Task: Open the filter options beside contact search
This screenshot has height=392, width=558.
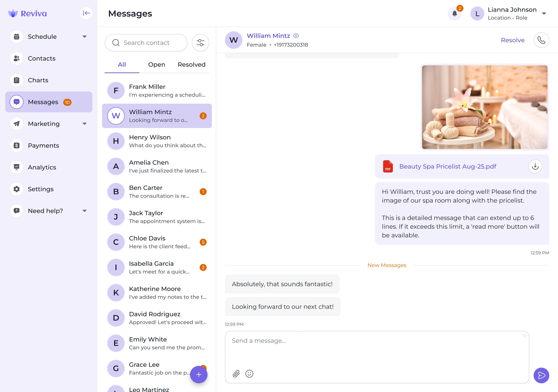Action: coord(201,43)
